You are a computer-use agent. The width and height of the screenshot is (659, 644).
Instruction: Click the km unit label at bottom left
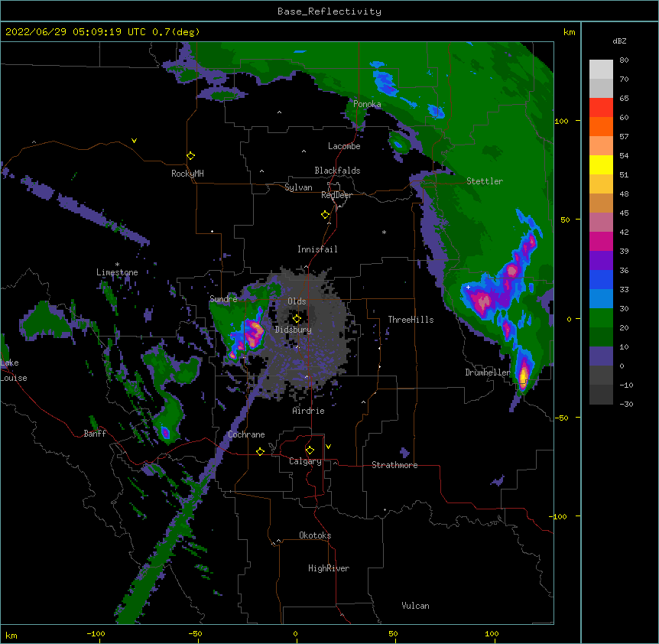pos(11,636)
